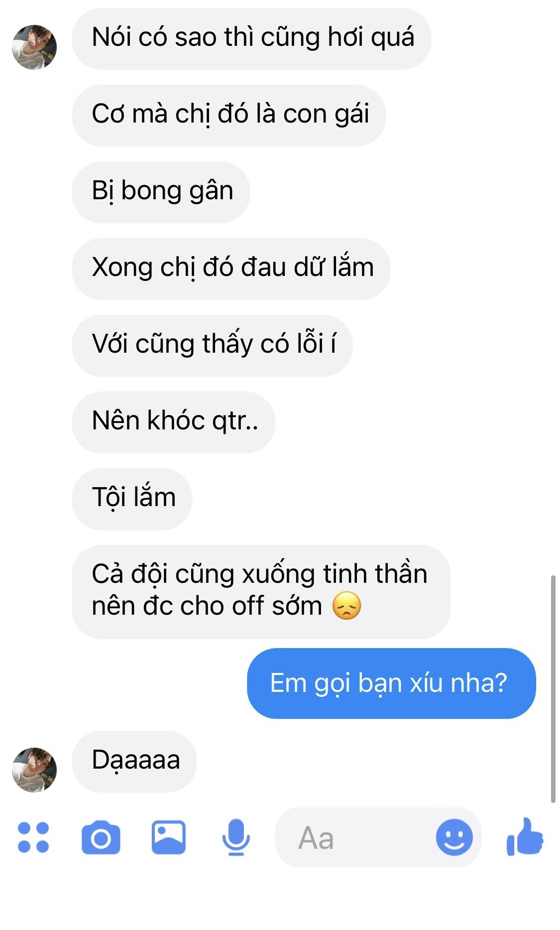
Task: Tap the 'Dạaaaa' message bubble
Action: (134, 761)
